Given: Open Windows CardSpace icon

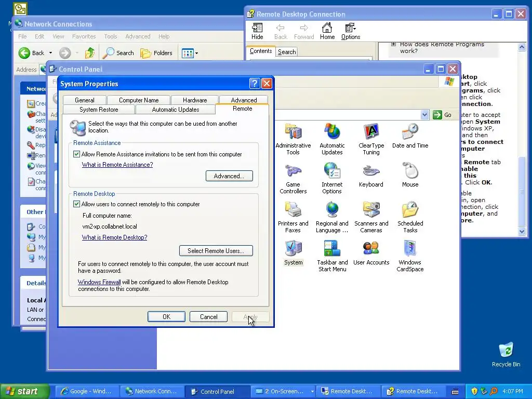Looking at the screenshot, I should 410,256.
